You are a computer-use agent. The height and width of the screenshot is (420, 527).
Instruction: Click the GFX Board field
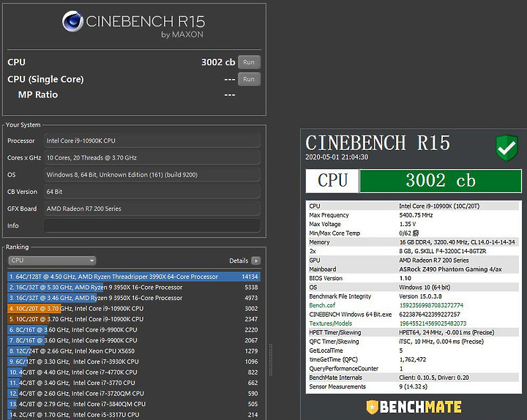(152, 209)
